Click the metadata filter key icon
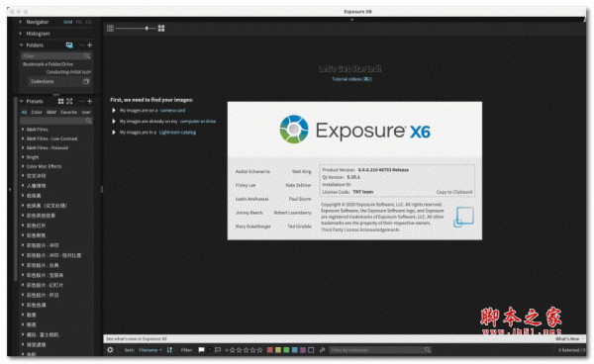This screenshot has width=594, height=364. (323, 350)
